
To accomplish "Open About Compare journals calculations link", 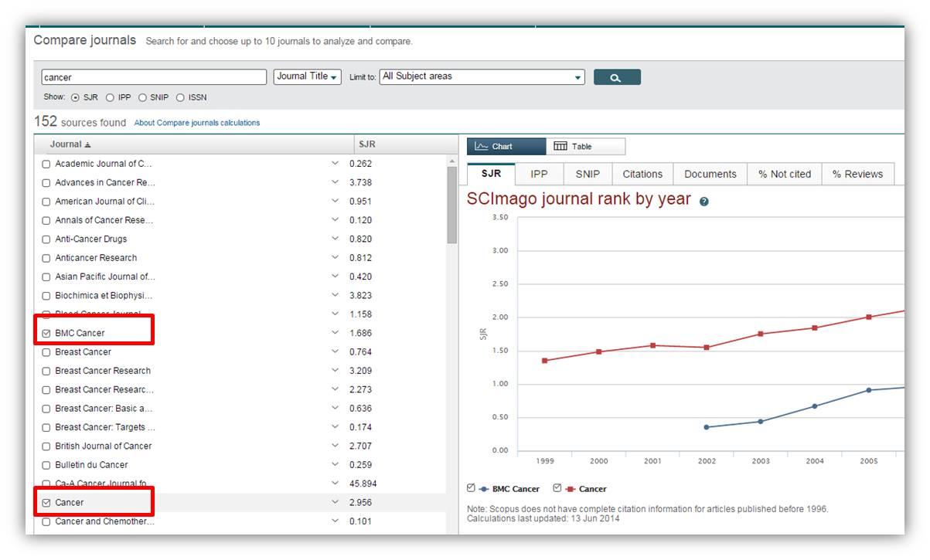I will point(197,123).
